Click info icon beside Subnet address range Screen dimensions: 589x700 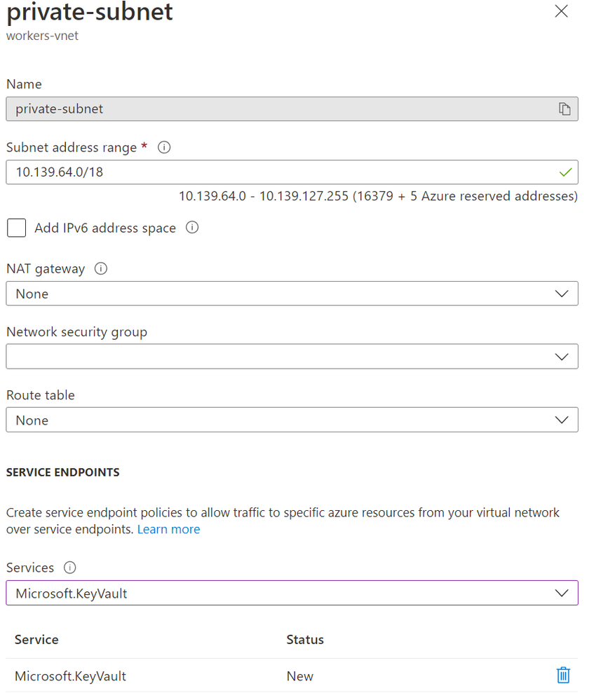tap(165, 148)
